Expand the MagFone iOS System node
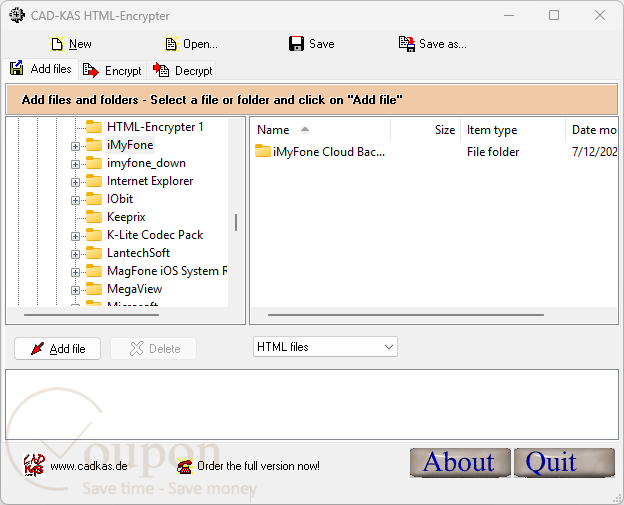The height and width of the screenshot is (505, 624). coord(75,273)
